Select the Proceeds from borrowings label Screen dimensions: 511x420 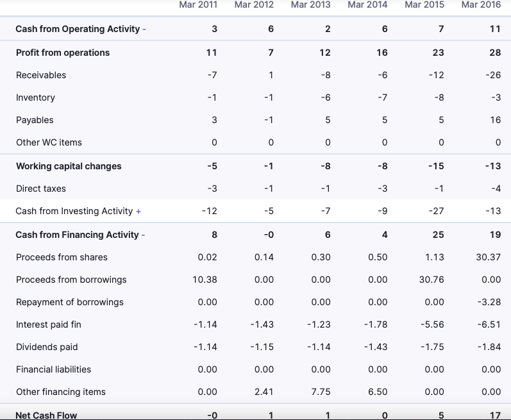coord(71,280)
